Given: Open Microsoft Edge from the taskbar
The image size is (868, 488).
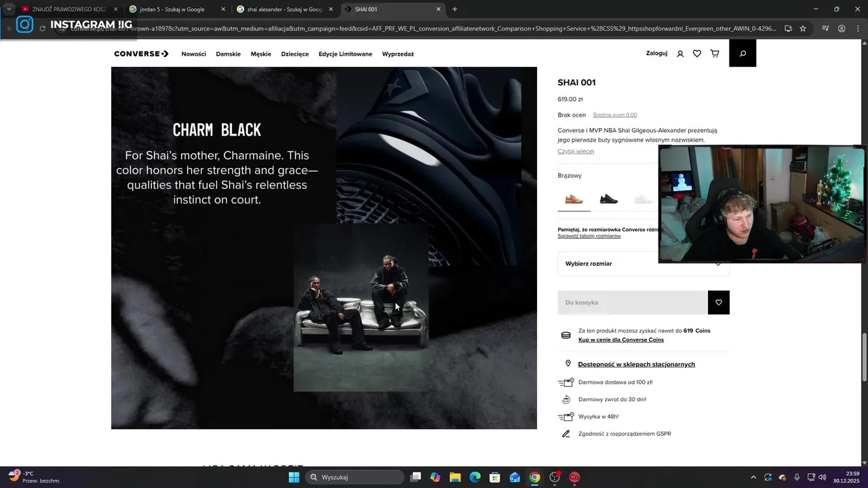Looking at the screenshot, I should 475,477.
